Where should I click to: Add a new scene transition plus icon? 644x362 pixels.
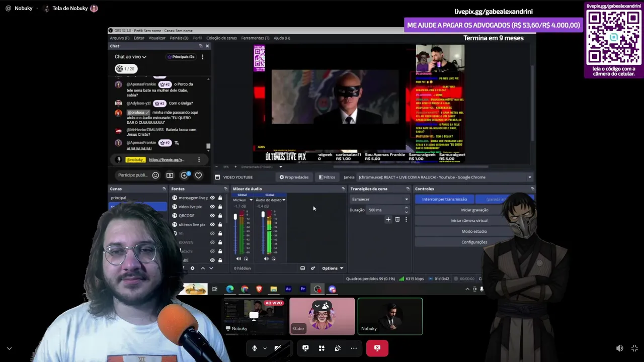point(388,219)
